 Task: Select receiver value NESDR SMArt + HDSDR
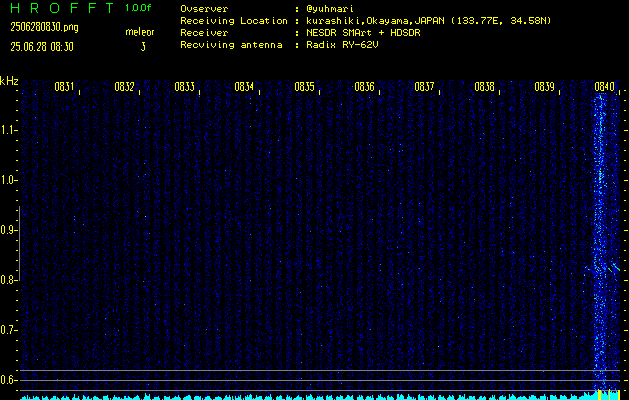[363, 33]
